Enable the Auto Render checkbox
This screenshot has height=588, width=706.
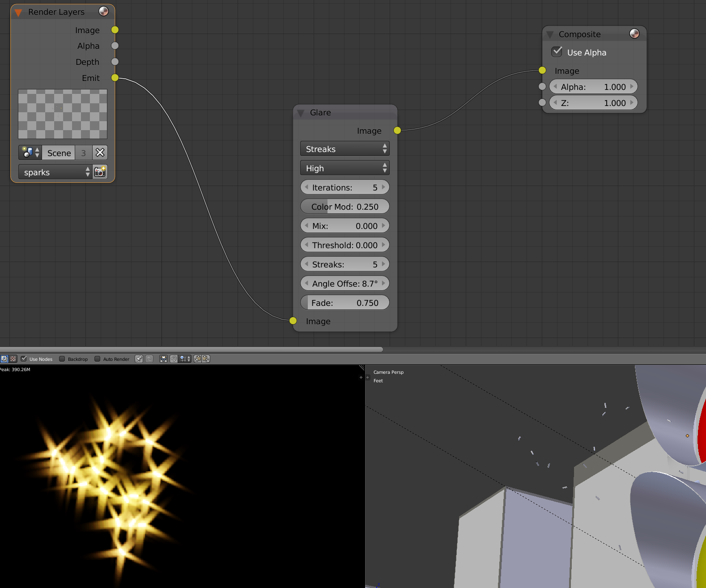(97, 359)
